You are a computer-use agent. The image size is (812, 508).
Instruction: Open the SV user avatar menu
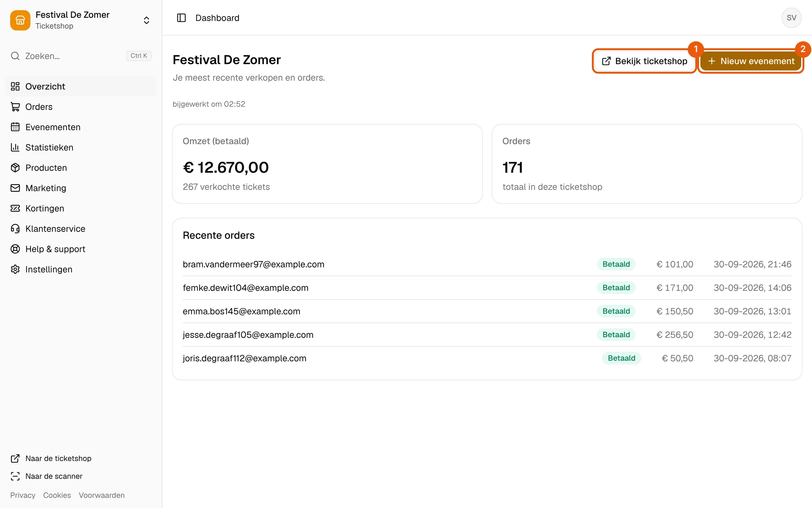(791, 18)
